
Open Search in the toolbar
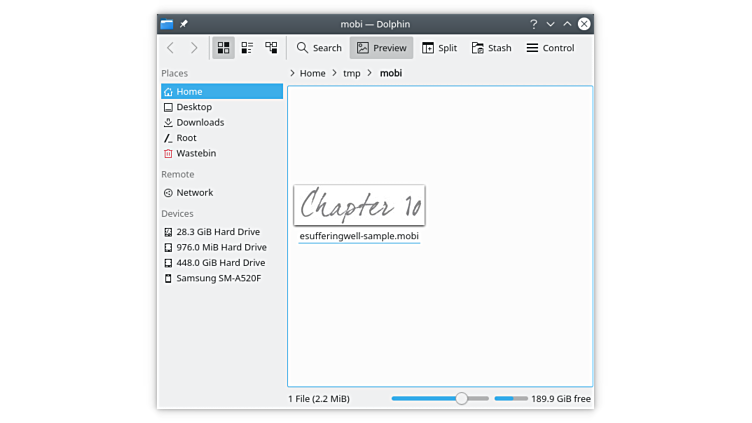click(x=318, y=48)
